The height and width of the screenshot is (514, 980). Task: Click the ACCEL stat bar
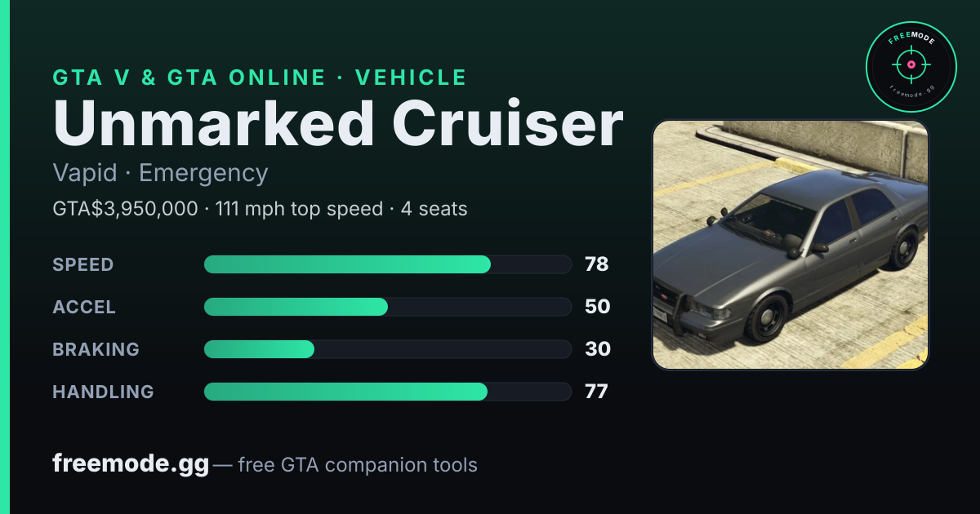[387, 307]
